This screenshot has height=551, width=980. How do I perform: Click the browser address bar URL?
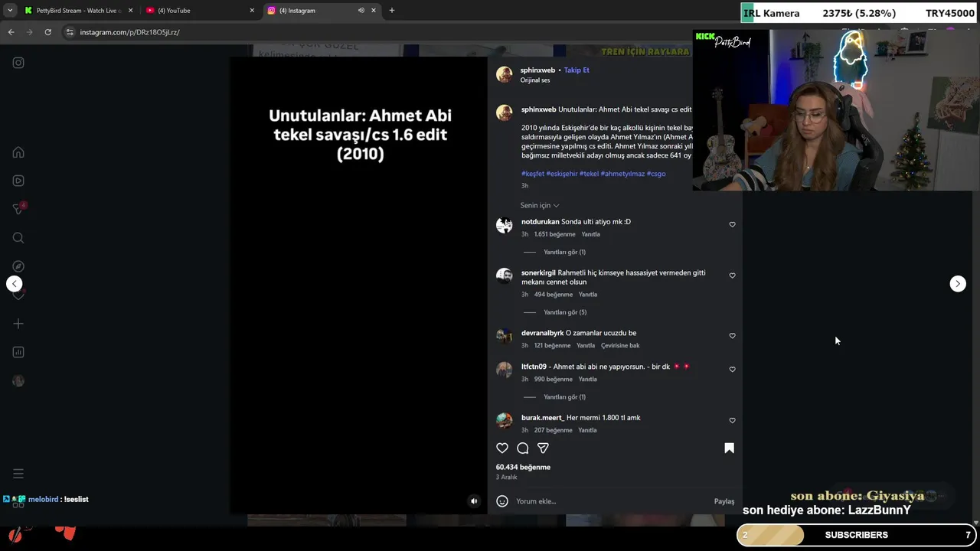[x=129, y=32]
